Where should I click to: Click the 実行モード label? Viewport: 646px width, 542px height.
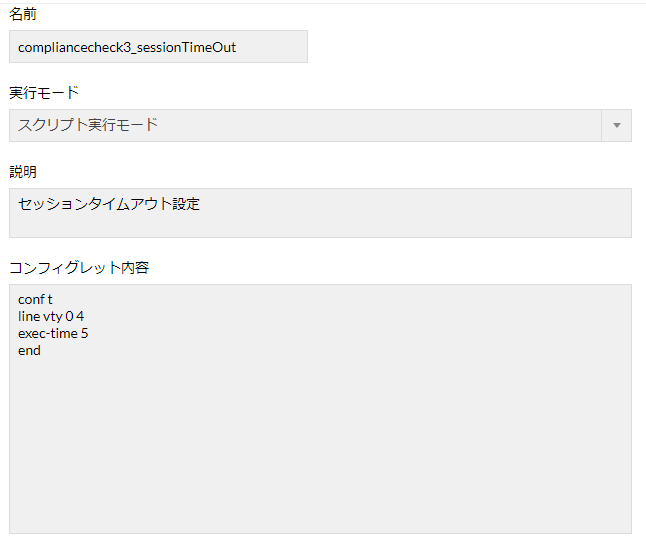[x=44, y=93]
